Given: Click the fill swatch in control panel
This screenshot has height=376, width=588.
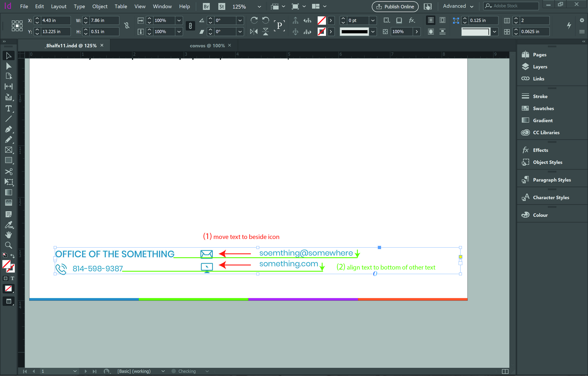Looking at the screenshot, I should click(322, 20).
